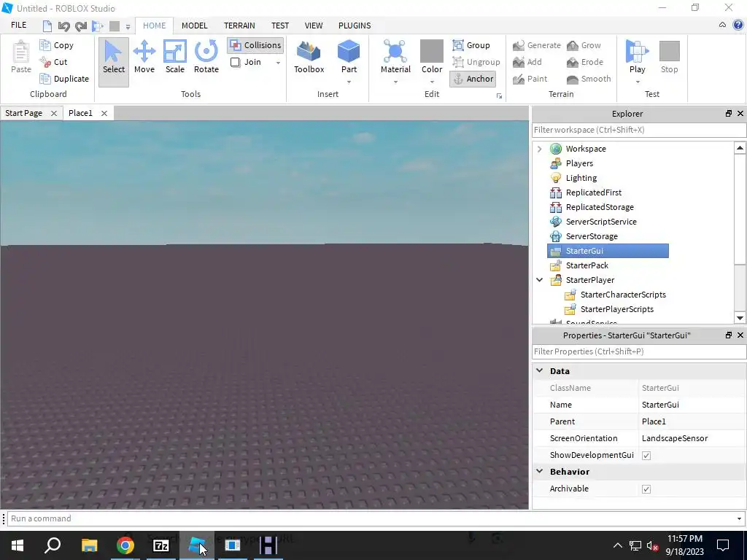
Task: Collapse the ribbon with the caret icon
Action: [x=722, y=26]
